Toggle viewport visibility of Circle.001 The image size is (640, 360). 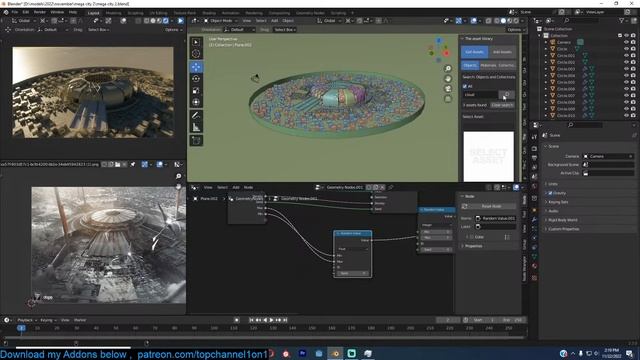(x=626, y=56)
